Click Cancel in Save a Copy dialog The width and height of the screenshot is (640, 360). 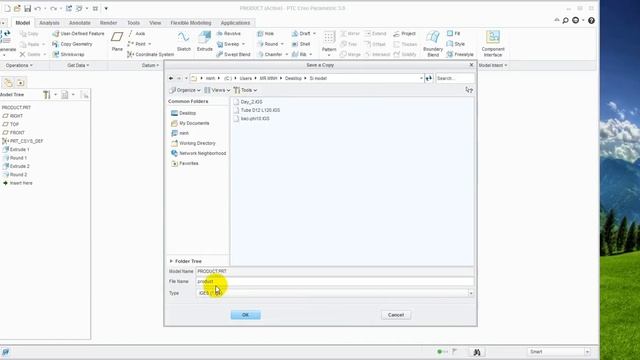coord(396,315)
